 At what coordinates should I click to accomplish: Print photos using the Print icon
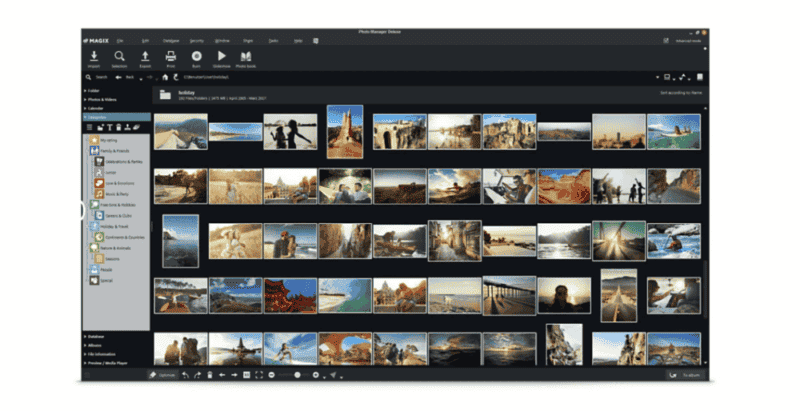pos(170,56)
